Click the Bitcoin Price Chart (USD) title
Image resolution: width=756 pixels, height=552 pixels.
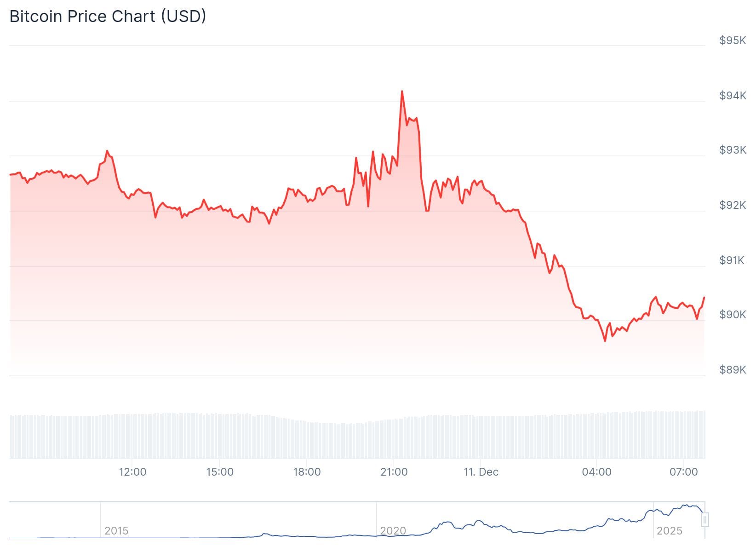point(108,17)
